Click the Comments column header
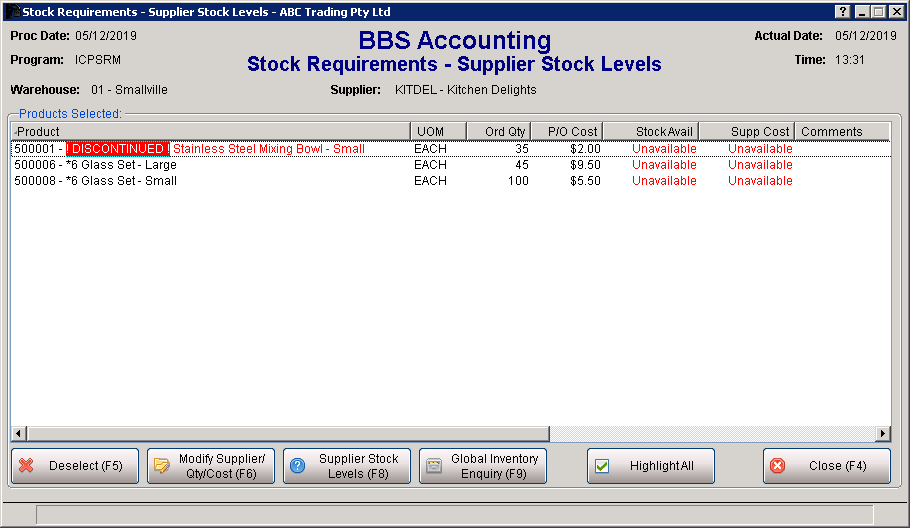Viewport: 910px width, 528px height. coord(830,131)
